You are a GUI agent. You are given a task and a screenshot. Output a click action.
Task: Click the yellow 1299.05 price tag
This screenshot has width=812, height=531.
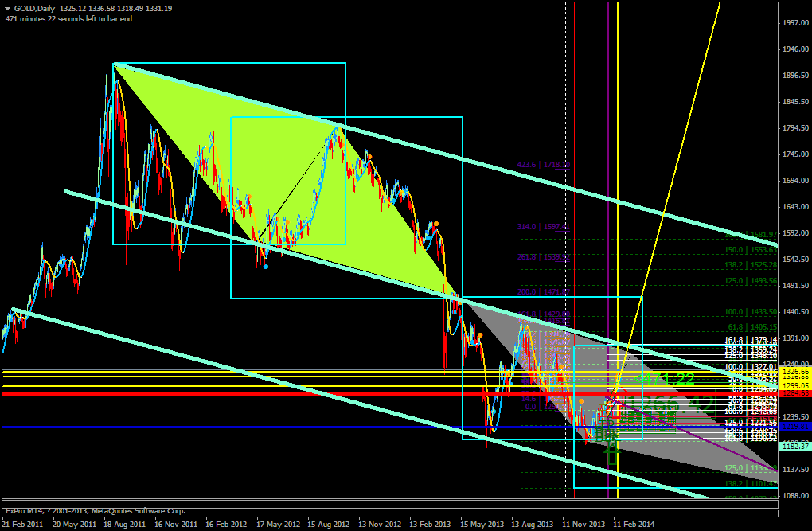796,386
